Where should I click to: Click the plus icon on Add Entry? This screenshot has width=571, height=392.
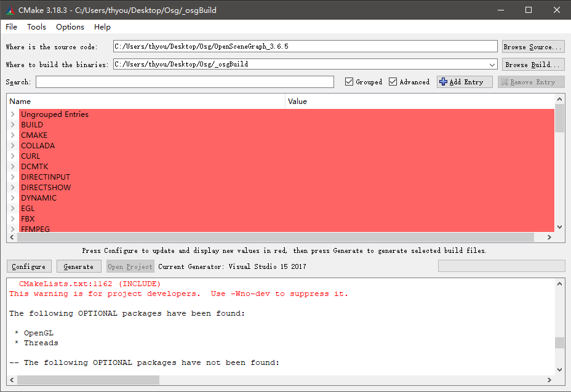[444, 82]
